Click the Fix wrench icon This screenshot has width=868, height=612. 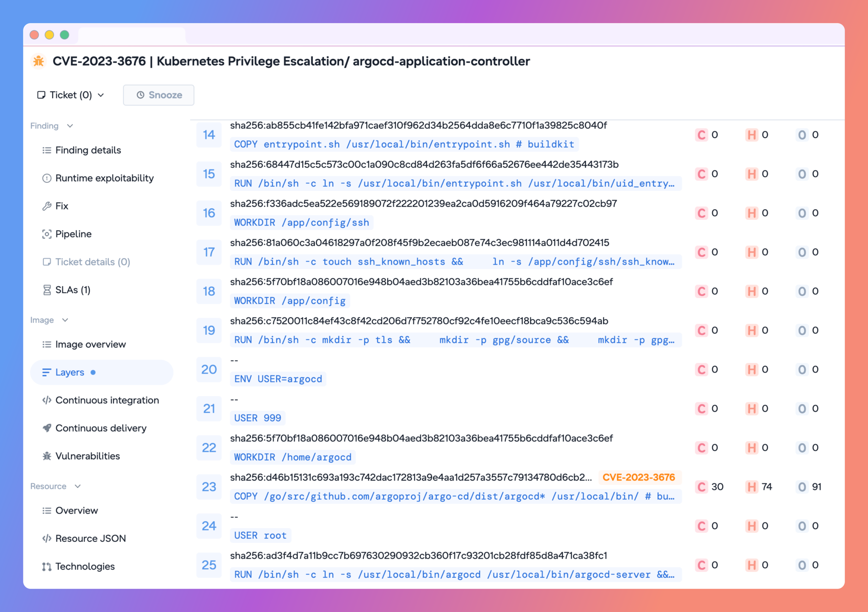pos(46,206)
